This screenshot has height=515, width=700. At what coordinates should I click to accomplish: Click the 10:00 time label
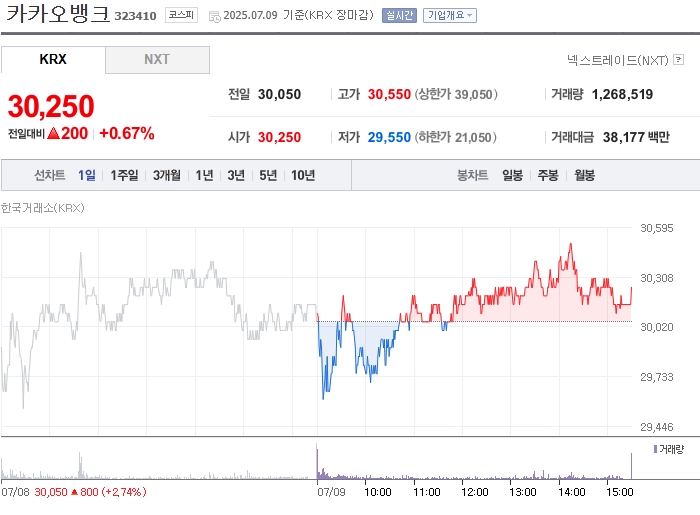pos(378,492)
